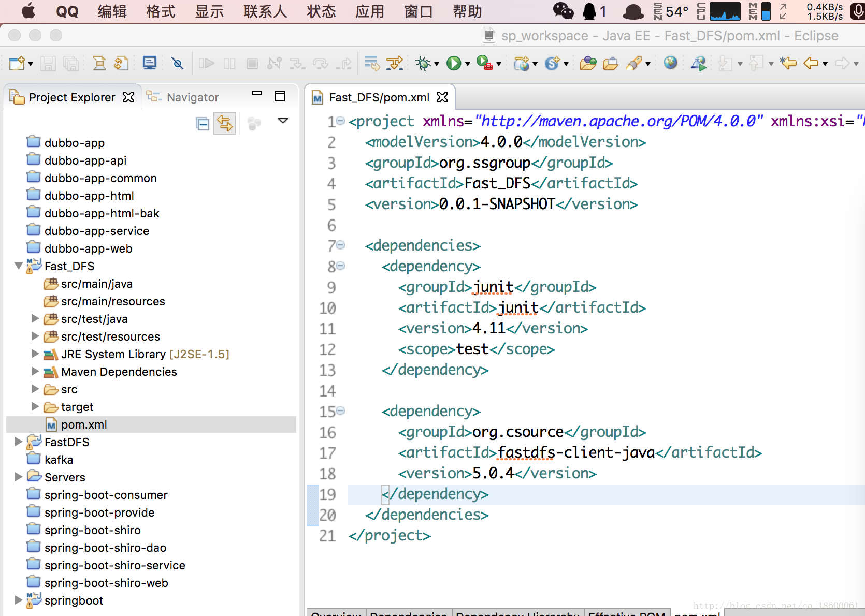Open the New wizard dropdown arrow

tap(31, 64)
